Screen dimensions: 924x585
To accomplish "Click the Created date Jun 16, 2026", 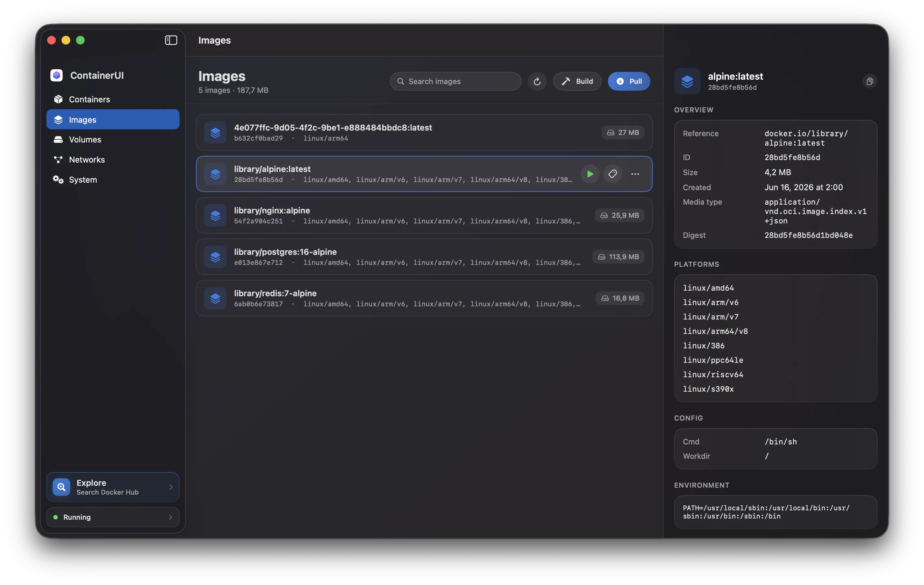I will tap(803, 188).
